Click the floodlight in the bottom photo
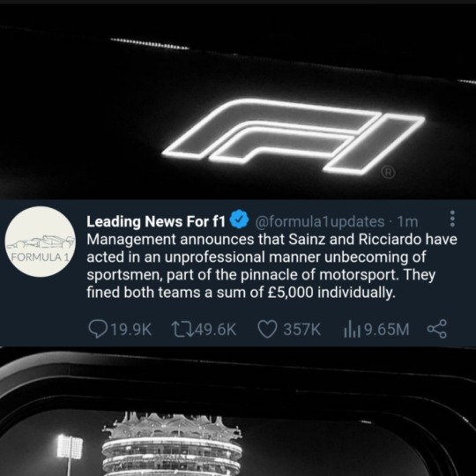 [70, 447]
